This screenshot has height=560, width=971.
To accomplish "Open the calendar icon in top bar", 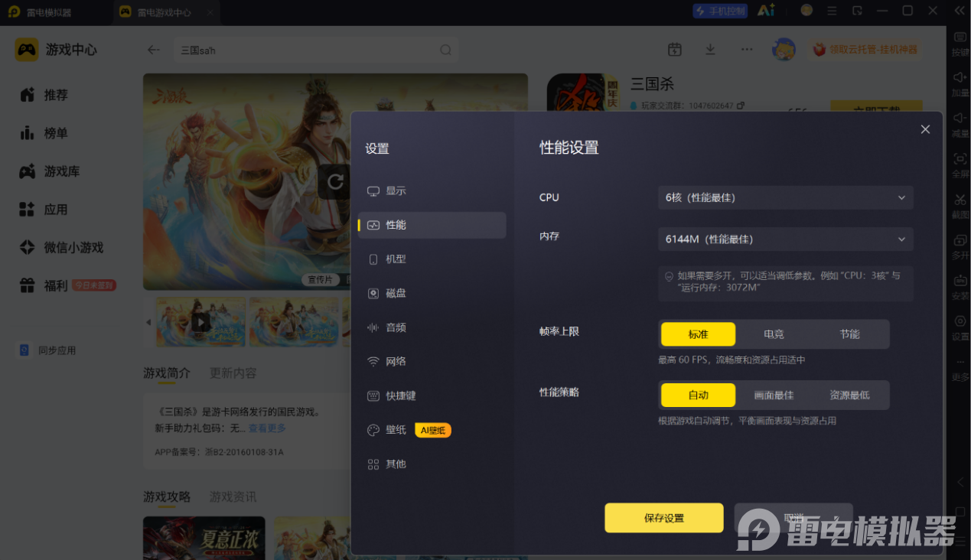I will [674, 50].
